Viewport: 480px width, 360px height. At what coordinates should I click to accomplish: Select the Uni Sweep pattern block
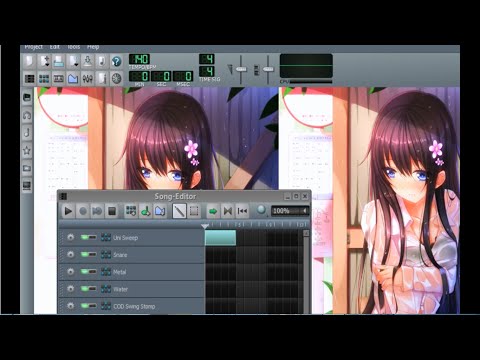pos(220,238)
